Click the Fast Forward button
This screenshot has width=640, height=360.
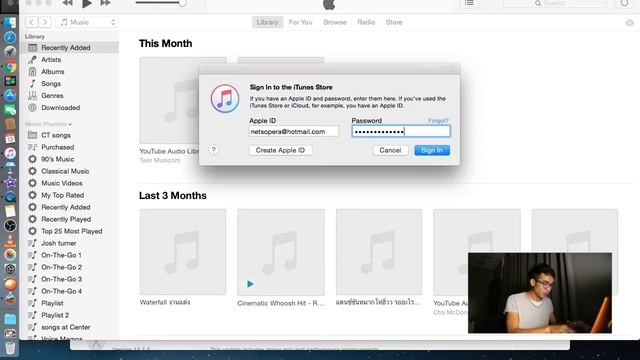point(105,3)
